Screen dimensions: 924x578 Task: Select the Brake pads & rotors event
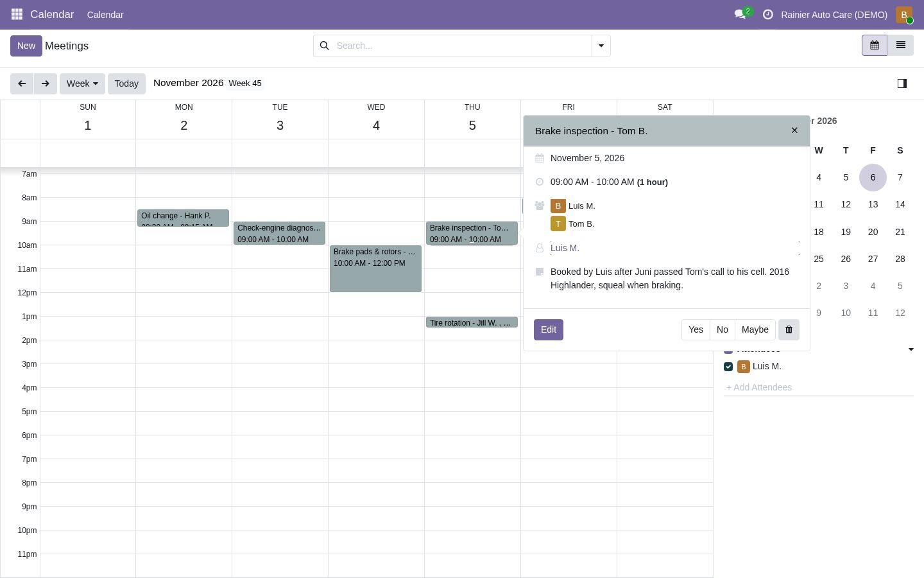point(375,268)
